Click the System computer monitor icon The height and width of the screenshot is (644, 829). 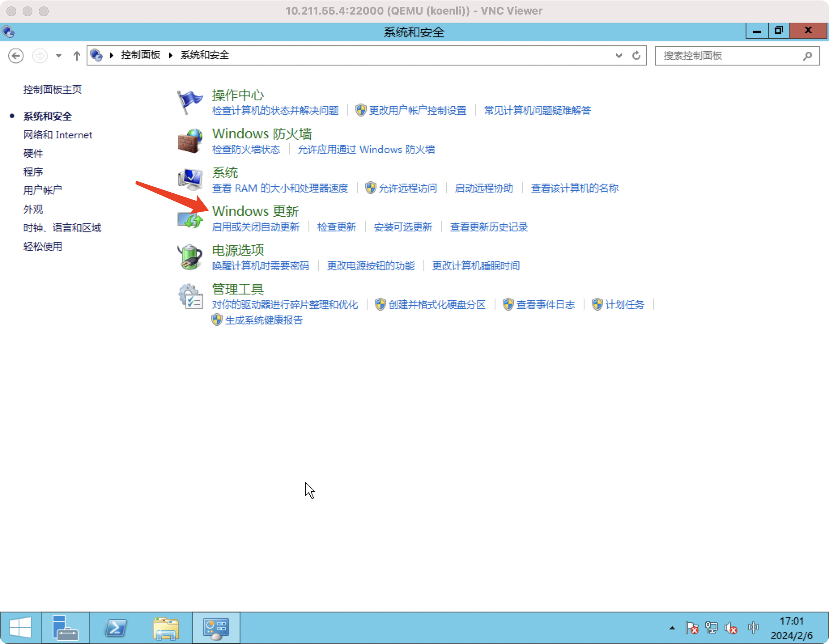(189, 180)
